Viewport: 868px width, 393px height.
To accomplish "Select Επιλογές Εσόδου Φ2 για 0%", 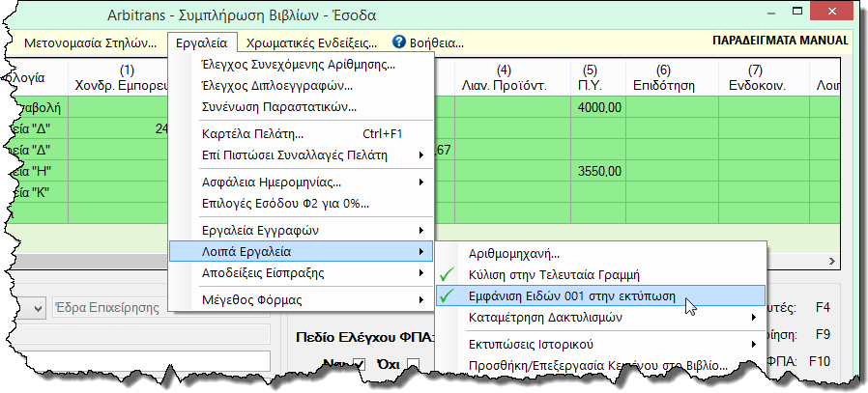I will pyautogui.click(x=302, y=204).
